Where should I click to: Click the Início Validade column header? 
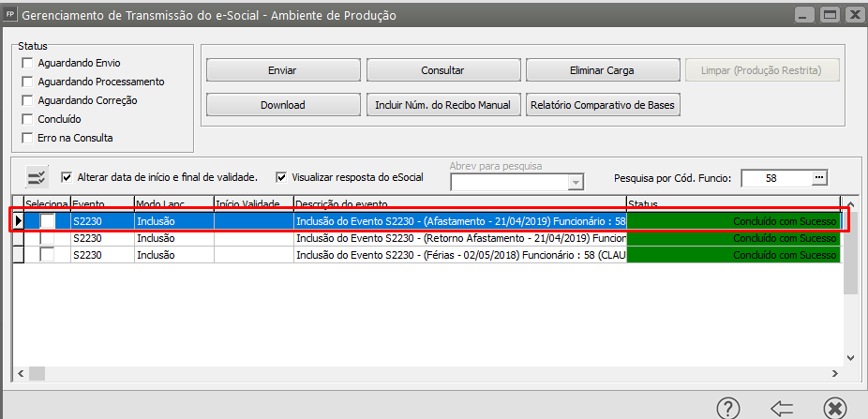pos(253,203)
